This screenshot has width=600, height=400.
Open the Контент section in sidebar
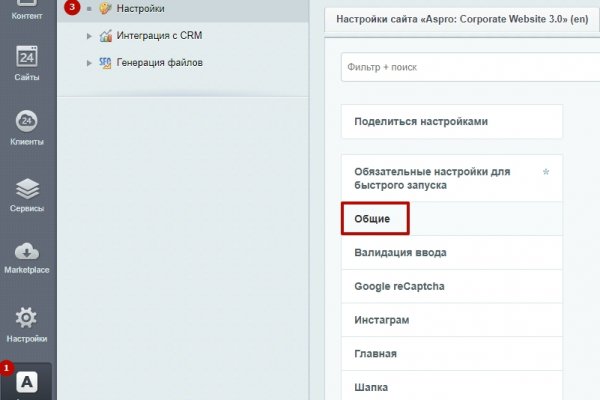[28, 10]
